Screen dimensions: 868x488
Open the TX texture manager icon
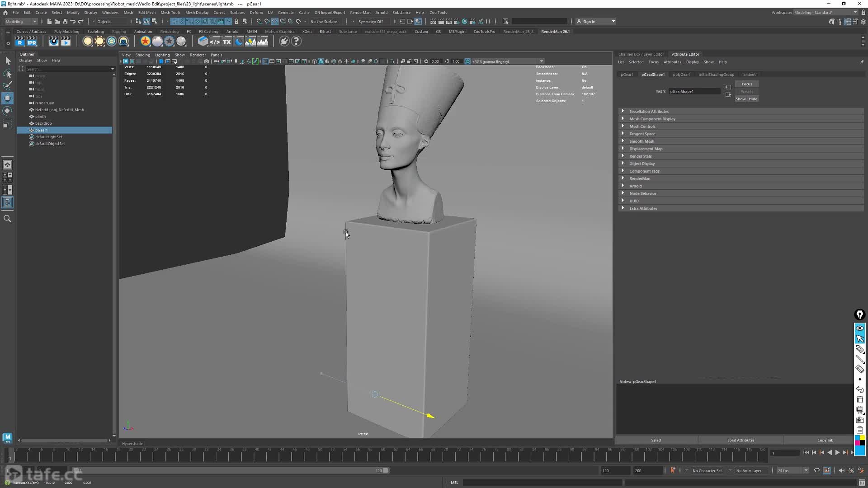point(226,42)
